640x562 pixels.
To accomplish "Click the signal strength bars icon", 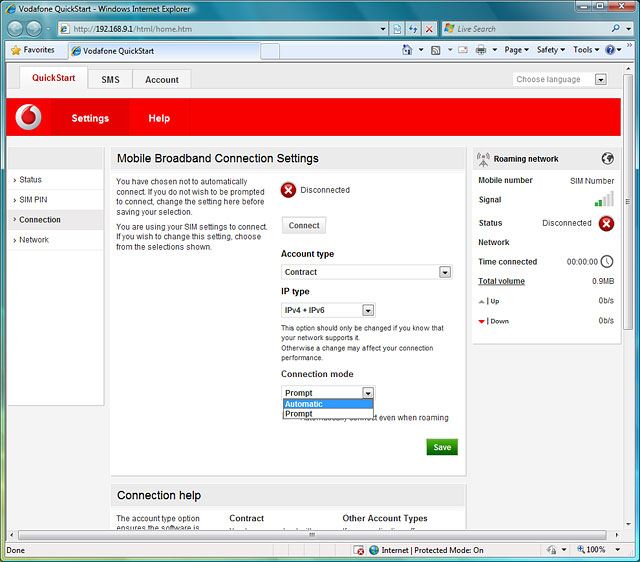I will (x=604, y=199).
